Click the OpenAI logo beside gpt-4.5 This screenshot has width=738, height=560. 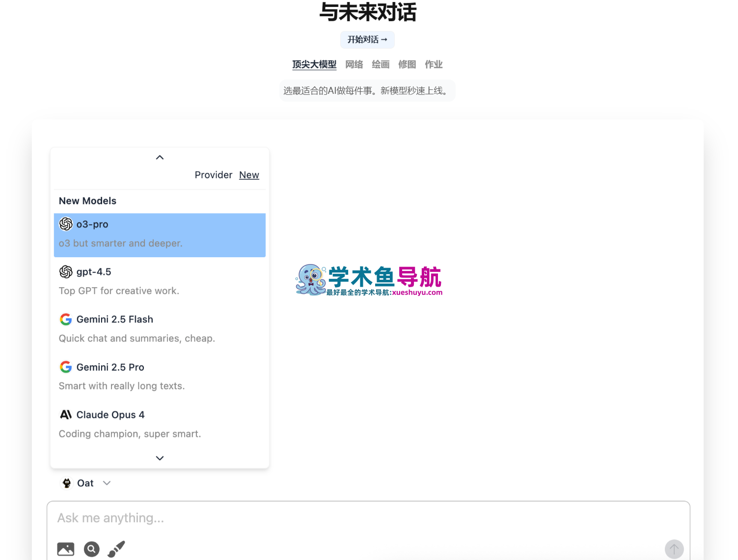click(66, 272)
